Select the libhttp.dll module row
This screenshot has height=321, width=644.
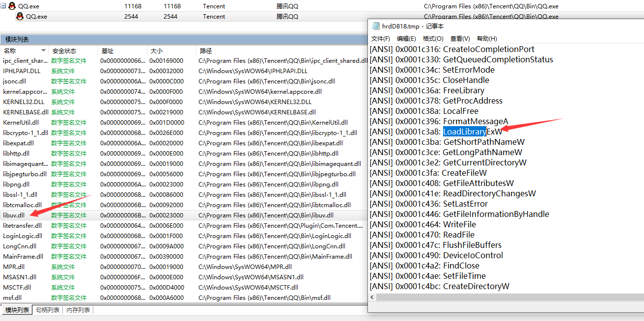[184, 154]
